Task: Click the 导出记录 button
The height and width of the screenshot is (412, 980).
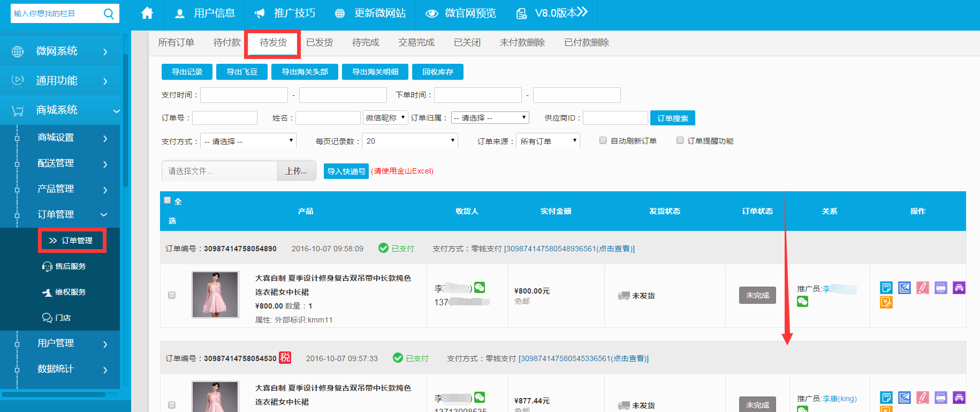Action: (x=187, y=72)
